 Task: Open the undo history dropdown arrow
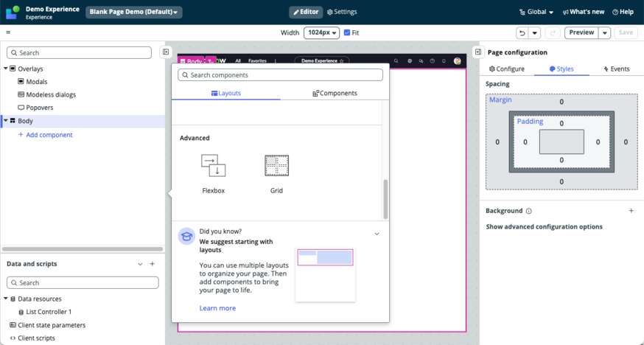pos(534,33)
